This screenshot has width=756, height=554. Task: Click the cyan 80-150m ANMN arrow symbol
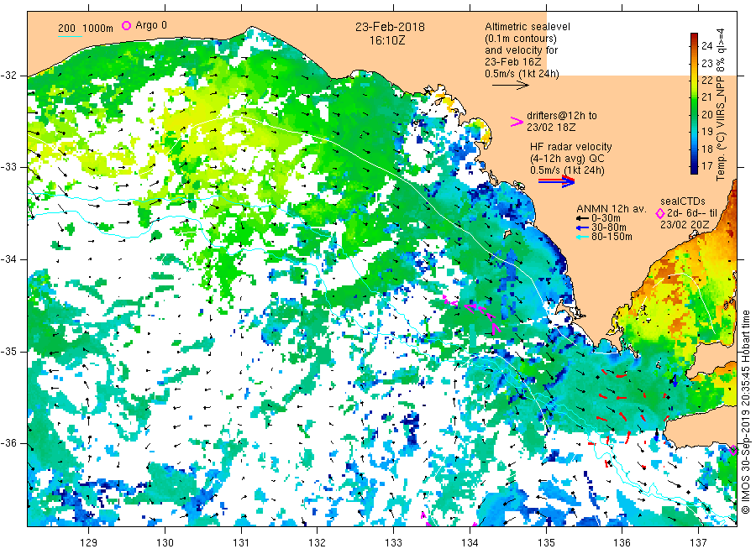pyautogui.click(x=582, y=237)
